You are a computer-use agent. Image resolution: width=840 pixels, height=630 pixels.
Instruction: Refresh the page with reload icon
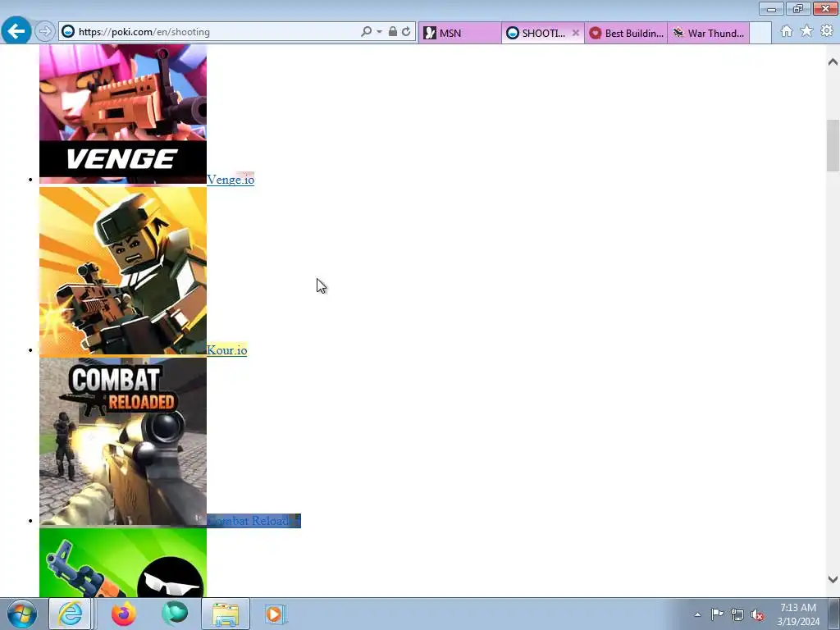(x=406, y=32)
